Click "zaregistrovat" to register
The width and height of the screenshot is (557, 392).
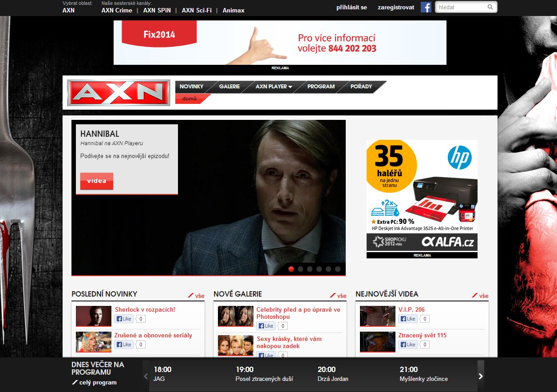395,7
